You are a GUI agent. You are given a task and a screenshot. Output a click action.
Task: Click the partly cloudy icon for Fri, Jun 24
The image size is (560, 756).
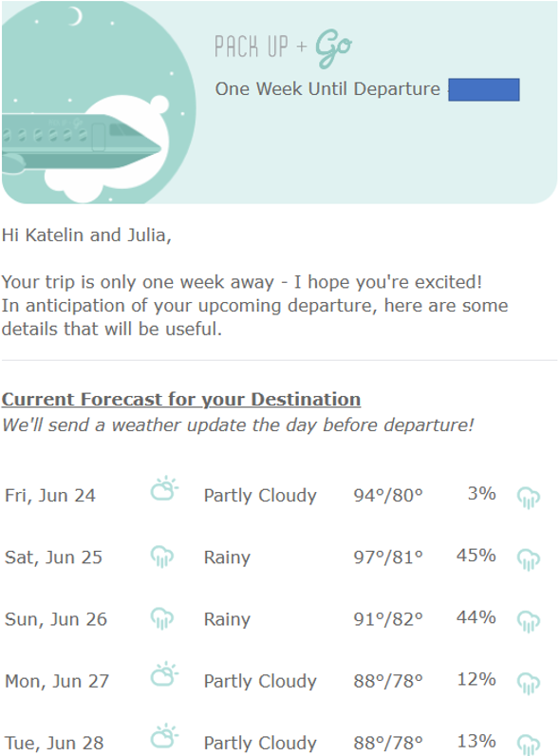click(164, 489)
